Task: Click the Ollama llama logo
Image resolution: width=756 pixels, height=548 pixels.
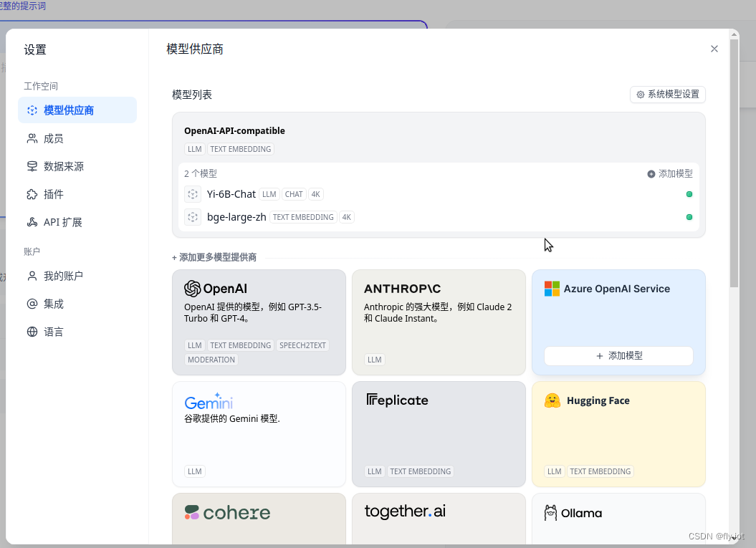Action: click(x=550, y=512)
